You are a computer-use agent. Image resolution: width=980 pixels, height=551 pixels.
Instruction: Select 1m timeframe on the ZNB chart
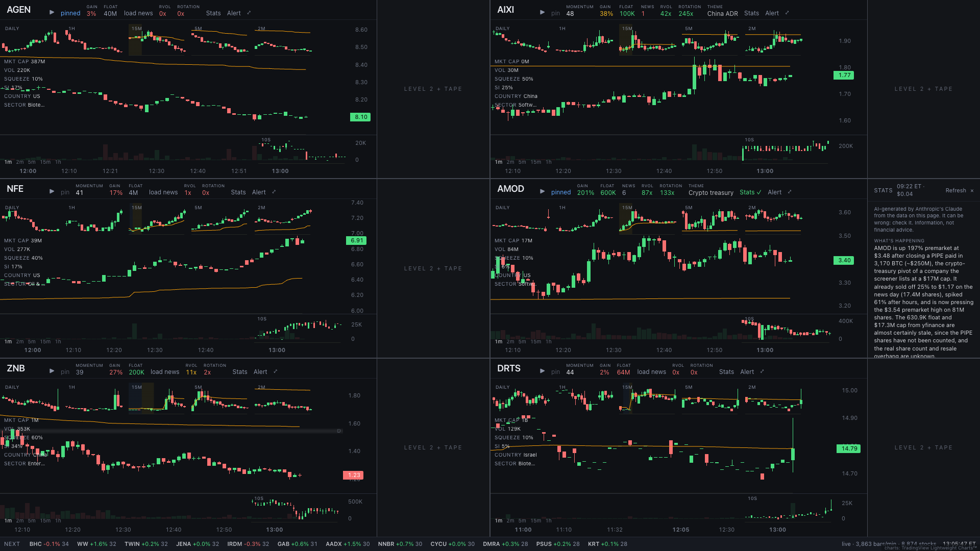click(x=8, y=521)
